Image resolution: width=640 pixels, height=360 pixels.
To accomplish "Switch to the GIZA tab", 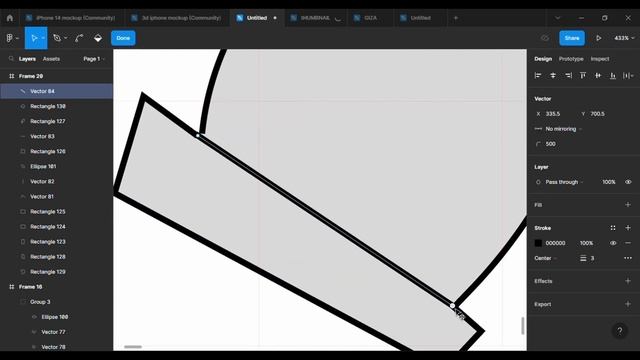I will (x=370, y=18).
